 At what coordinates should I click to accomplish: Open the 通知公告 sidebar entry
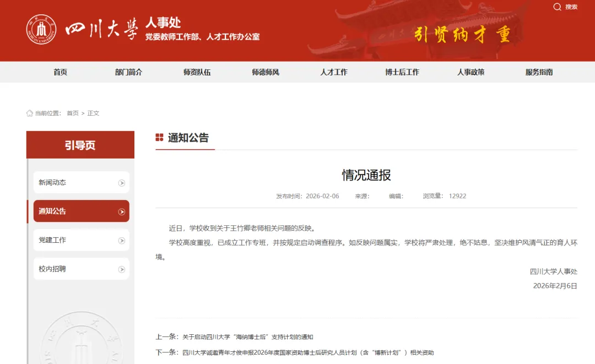[x=81, y=211]
